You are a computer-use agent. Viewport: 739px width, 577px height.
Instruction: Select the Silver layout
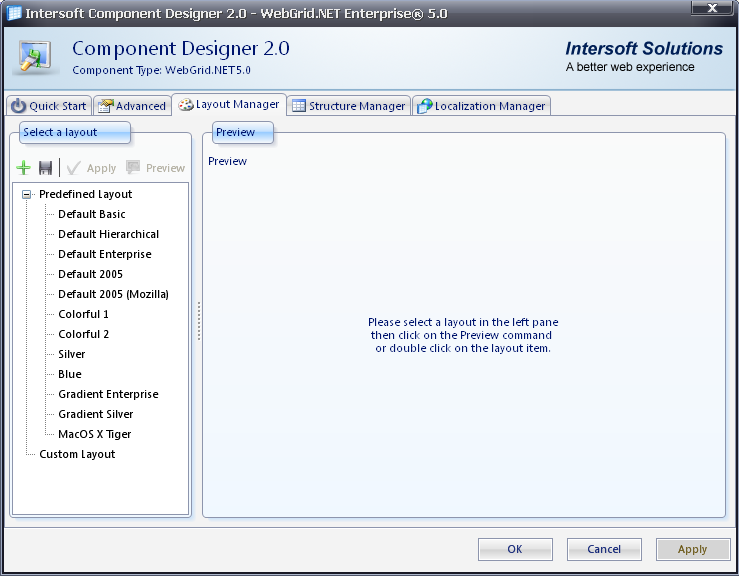(72, 354)
